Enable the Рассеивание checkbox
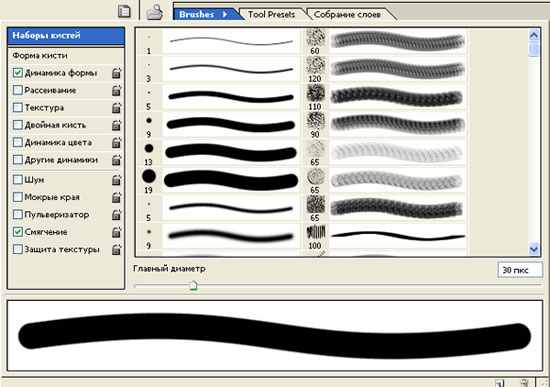The width and height of the screenshot is (550, 387). click(x=18, y=90)
